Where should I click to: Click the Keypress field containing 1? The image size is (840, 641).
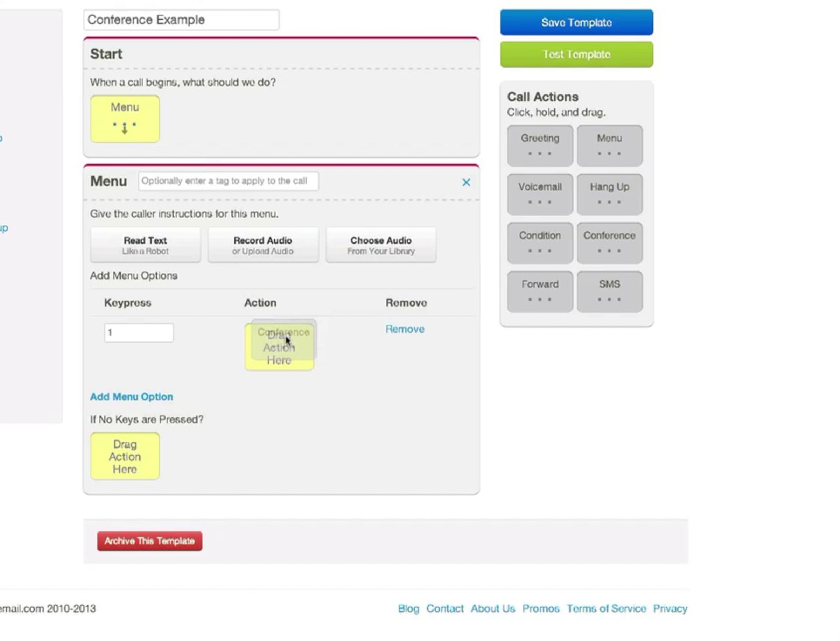click(x=139, y=333)
